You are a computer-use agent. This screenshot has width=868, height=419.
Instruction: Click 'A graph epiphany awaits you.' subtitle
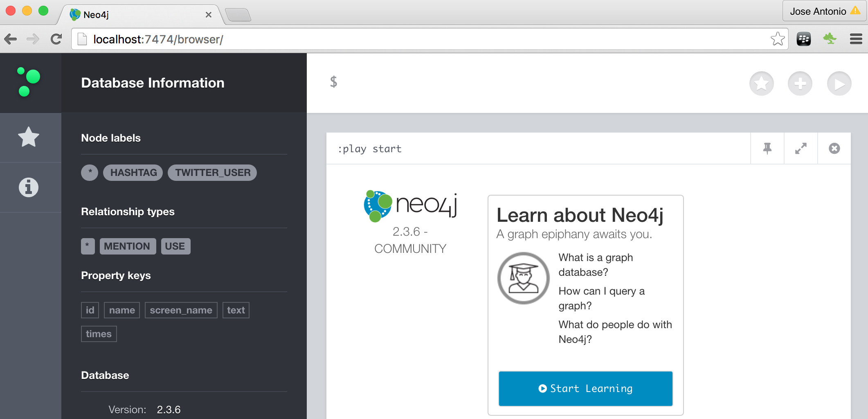574,234
